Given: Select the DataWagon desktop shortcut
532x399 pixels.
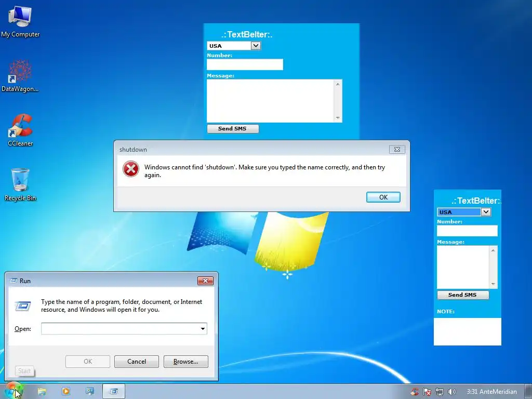Looking at the screenshot, I should pyautogui.click(x=20, y=76).
